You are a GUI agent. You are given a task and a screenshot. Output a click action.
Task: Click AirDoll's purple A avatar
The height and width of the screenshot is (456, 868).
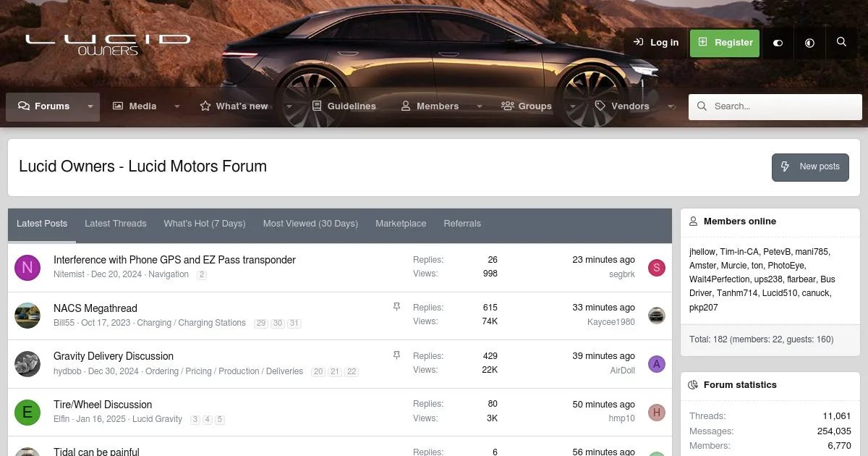pos(656,364)
